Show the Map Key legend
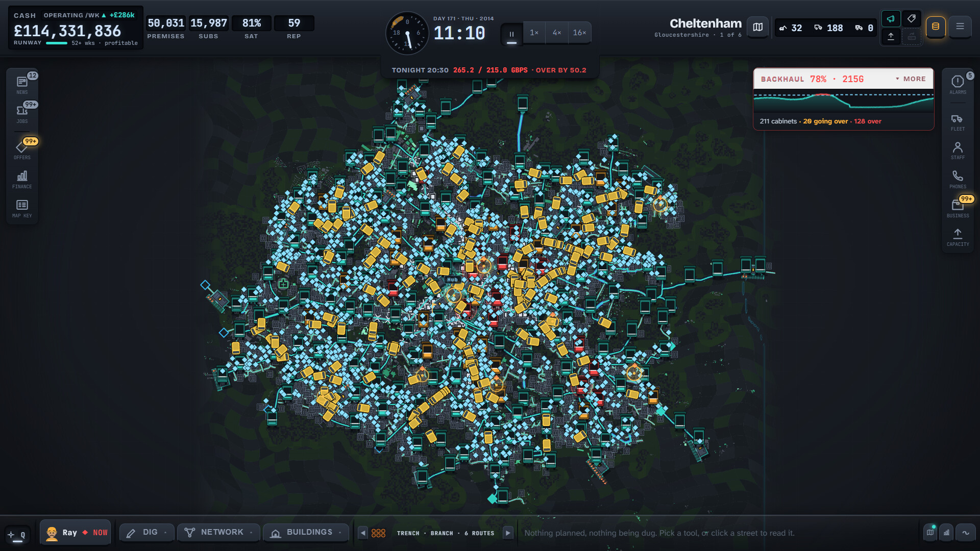The height and width of the screenshot is (551, 980). pyautogui.click(x=22, y=208)
